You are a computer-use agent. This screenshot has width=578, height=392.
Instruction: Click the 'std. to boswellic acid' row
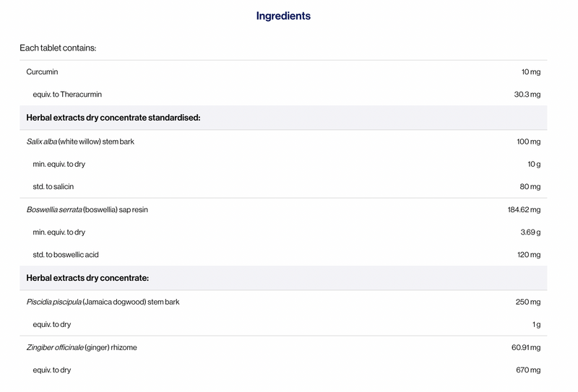pos(283,255)
